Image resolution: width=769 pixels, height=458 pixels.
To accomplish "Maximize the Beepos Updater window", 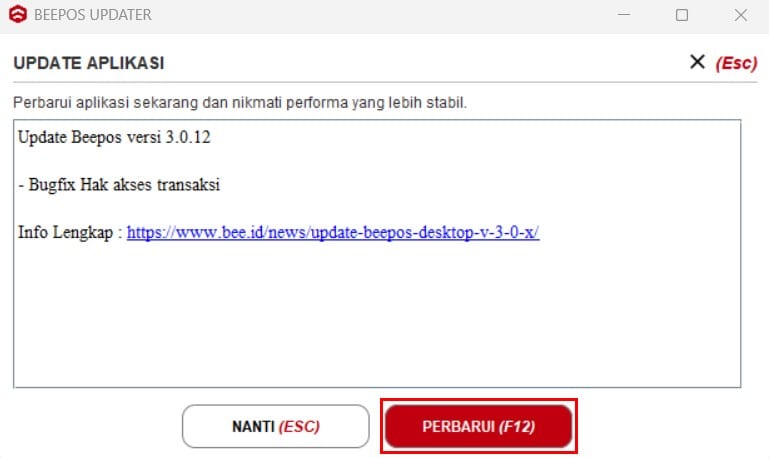I will 682,15.
